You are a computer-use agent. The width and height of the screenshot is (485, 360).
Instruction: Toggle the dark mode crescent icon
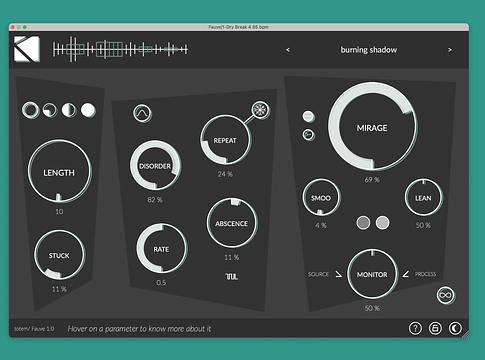coord(455,328)
